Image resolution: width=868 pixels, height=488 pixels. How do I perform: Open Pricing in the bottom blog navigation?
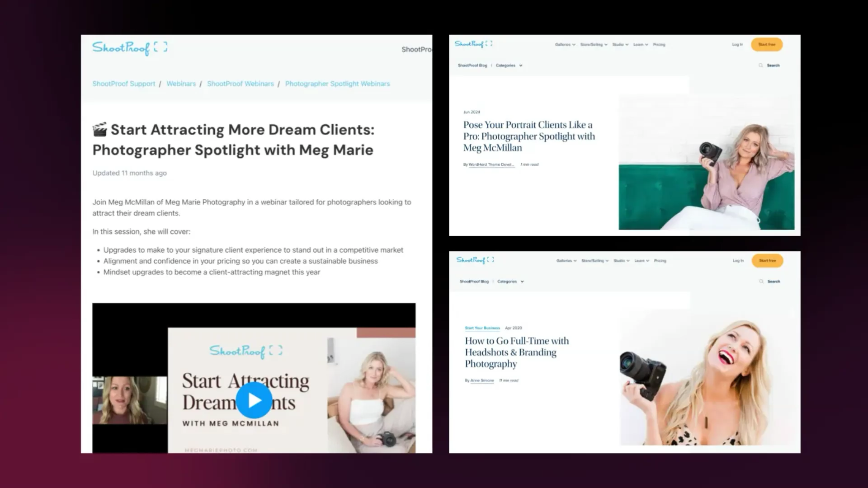point(660,261)
